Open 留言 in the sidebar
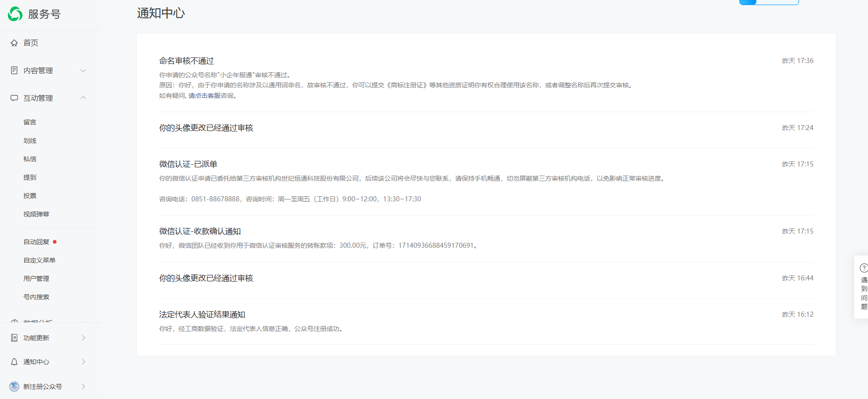Viewport: 868px width, 399px height. (30, 122)
